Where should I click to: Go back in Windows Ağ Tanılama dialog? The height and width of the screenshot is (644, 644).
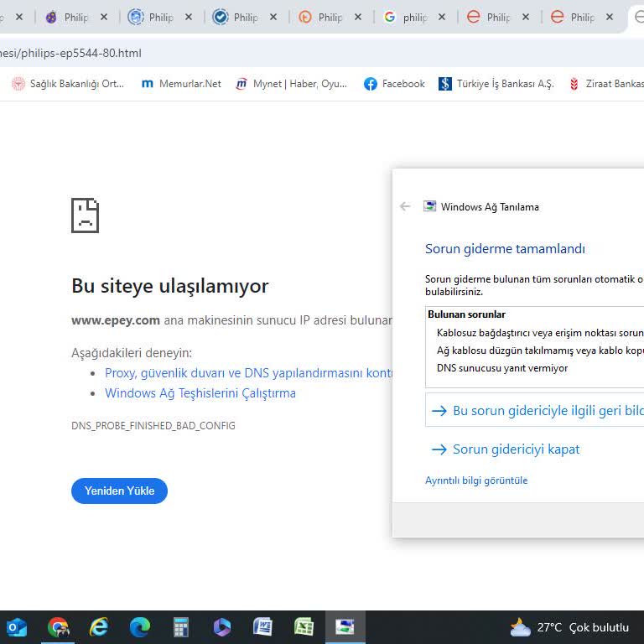coord(405,206)
